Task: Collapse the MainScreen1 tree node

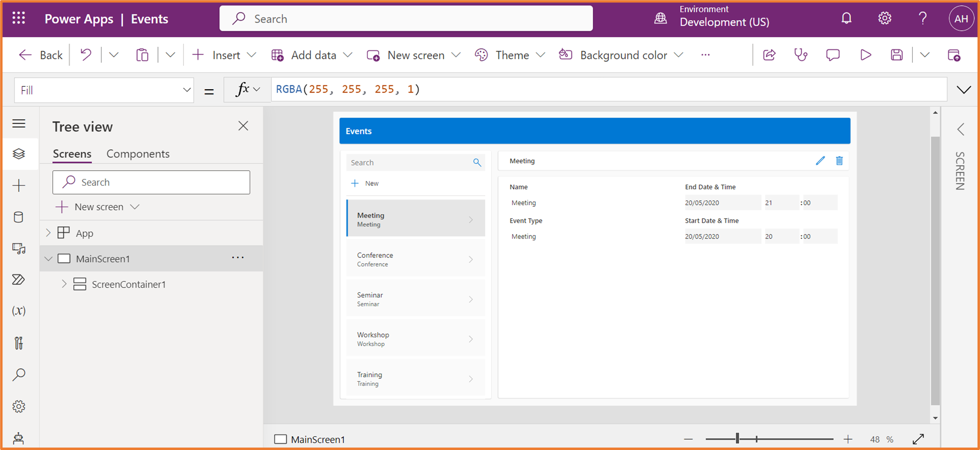Action: click(48, 258)
